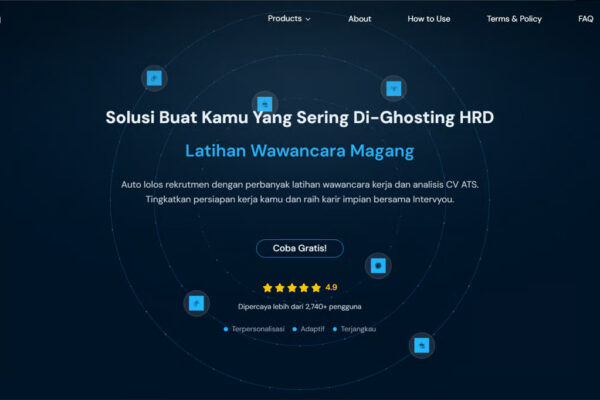Image resolution: width=600 pixels, height=400 pixels.
Task: Expand the Products dropdown arrow
Action: coord(308,19)
